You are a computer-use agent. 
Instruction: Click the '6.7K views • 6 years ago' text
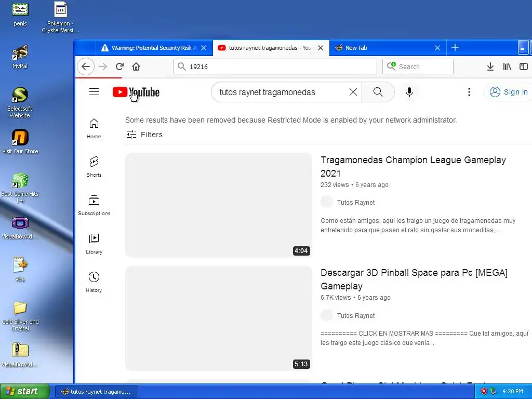[x=355, y=298]
